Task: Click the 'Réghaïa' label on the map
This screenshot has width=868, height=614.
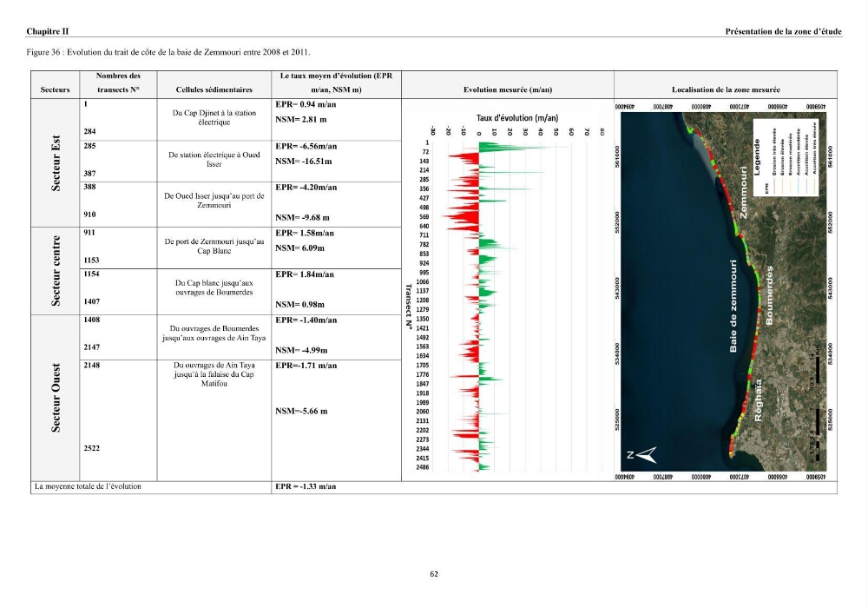Action: coord(759,399)
